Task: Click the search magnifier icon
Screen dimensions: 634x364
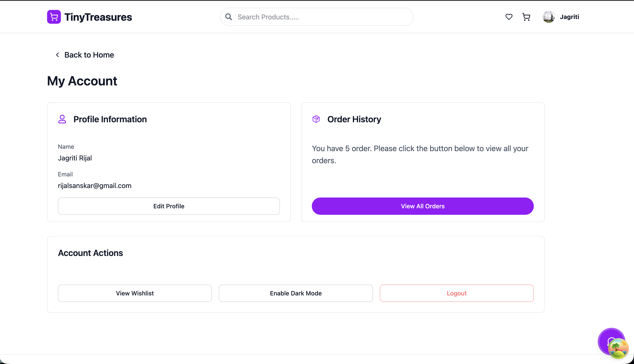Action: pos(228,17)
